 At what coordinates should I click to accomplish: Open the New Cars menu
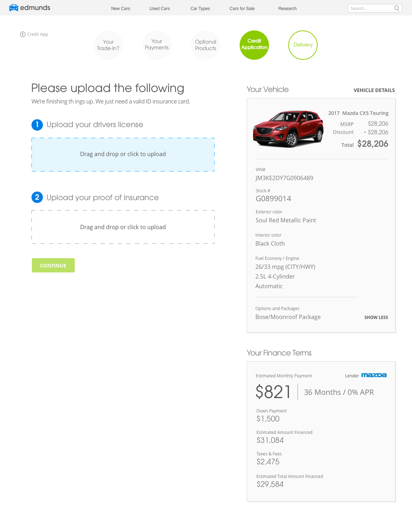pos(121,9)
